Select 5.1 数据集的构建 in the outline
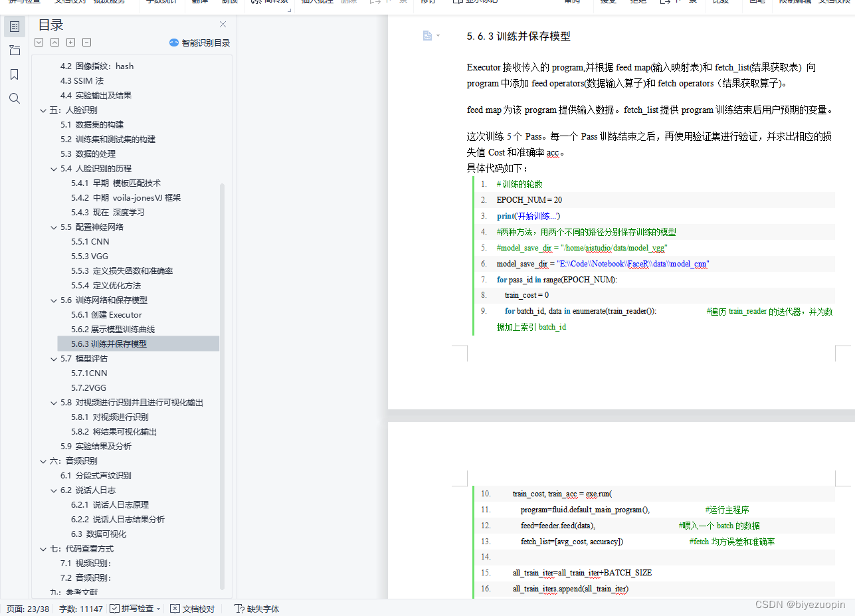 [x=92, y=125]
